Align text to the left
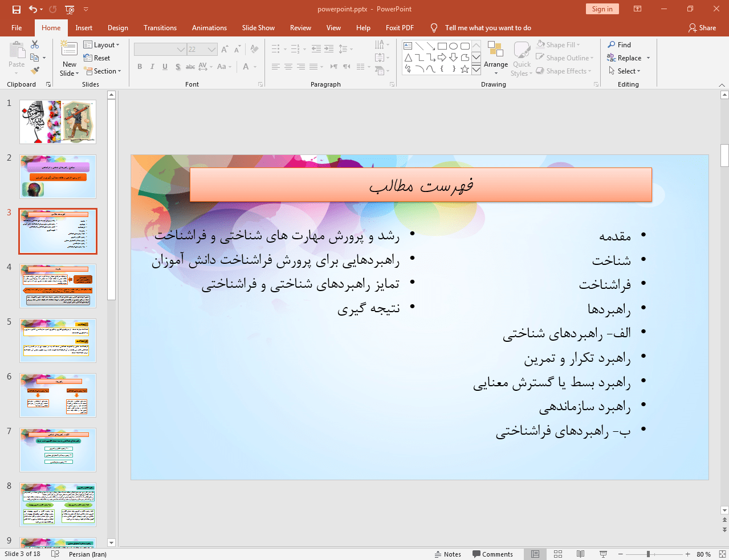This screenshot has width=729, height=560. click(x=276, y=67)
